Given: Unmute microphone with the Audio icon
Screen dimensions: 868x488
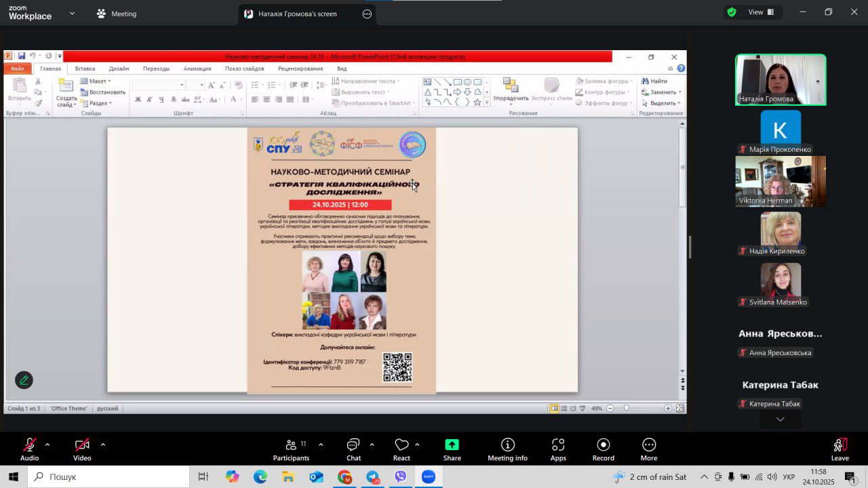Looking at the screenshot, I should 29,445.
